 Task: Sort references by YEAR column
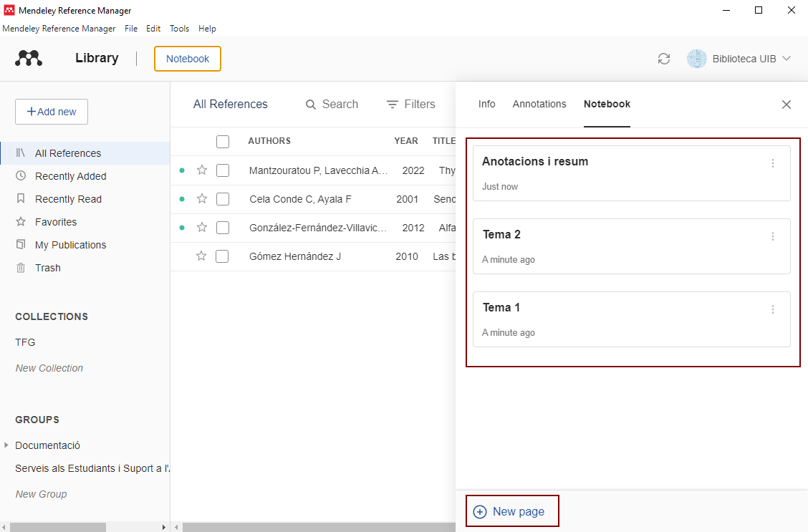click(x=406, y=141)
